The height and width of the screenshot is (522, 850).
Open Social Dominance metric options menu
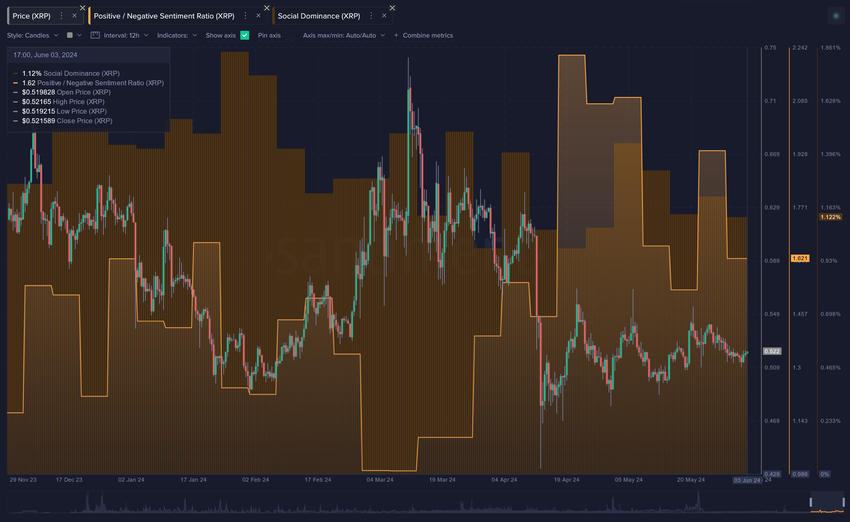tap(371, 16)
